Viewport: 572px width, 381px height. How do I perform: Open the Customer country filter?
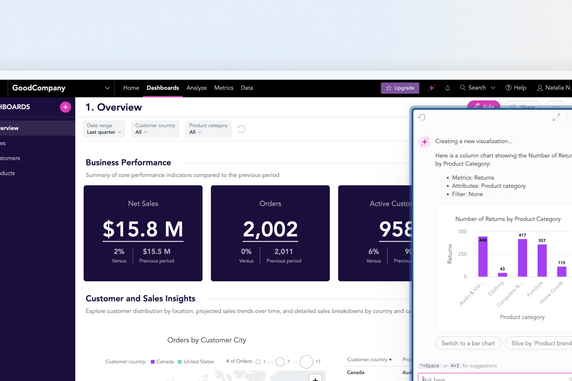tap(155, 129)
